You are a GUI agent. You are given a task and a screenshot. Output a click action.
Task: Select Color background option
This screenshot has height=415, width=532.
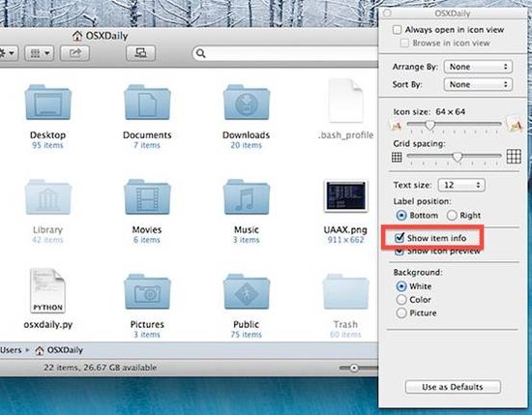401,300
